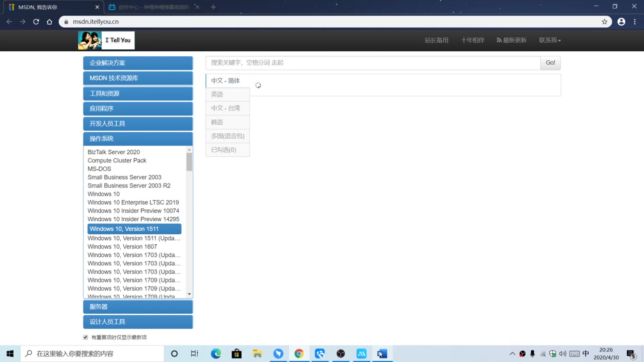This screenshot has width=644, height=362.
Task: Collapse the 操作系统 section
Action: (138, 139)
